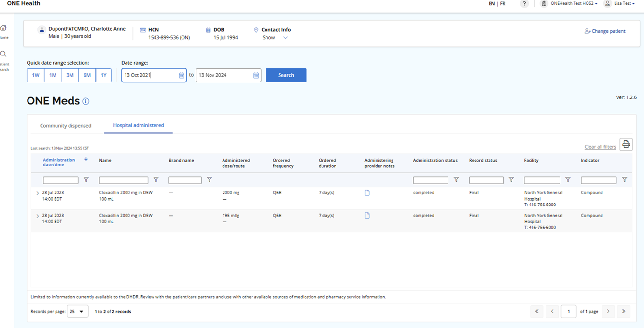Viewport: 644px width, 328px height.
Task: Open calendar picker for end date
Action: (x=256, y=75)
